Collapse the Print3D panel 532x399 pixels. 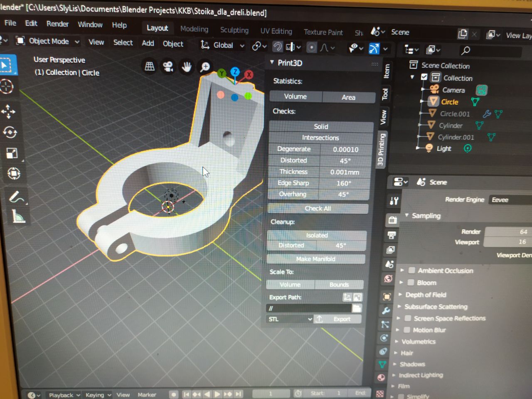[x=272, y=62]
